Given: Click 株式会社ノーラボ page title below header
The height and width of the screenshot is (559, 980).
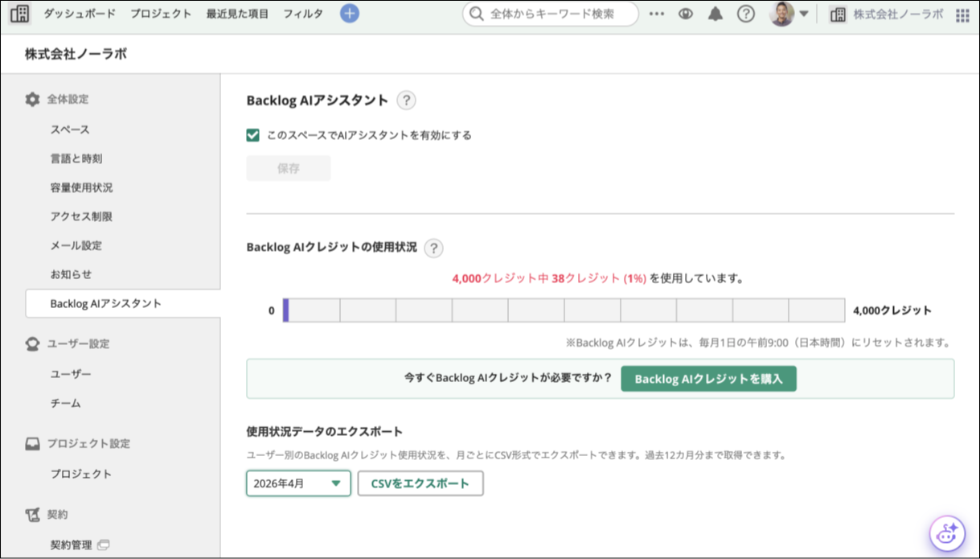Looking at the screenshot, I should tap(76, 54).
